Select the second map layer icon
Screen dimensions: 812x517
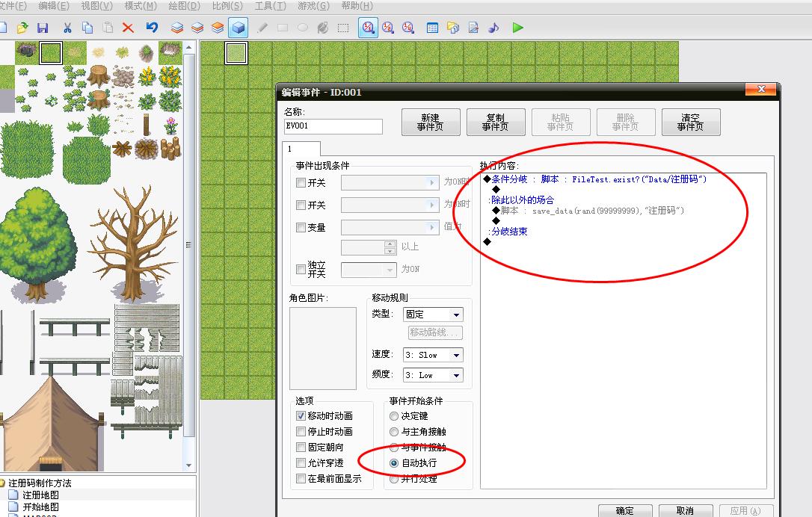click(x=197, y=28)
